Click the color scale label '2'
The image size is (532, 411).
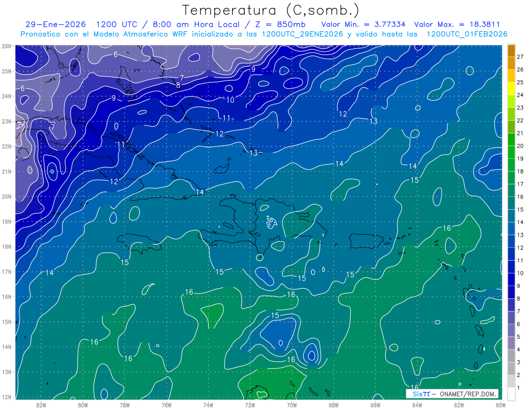[519, 375]
